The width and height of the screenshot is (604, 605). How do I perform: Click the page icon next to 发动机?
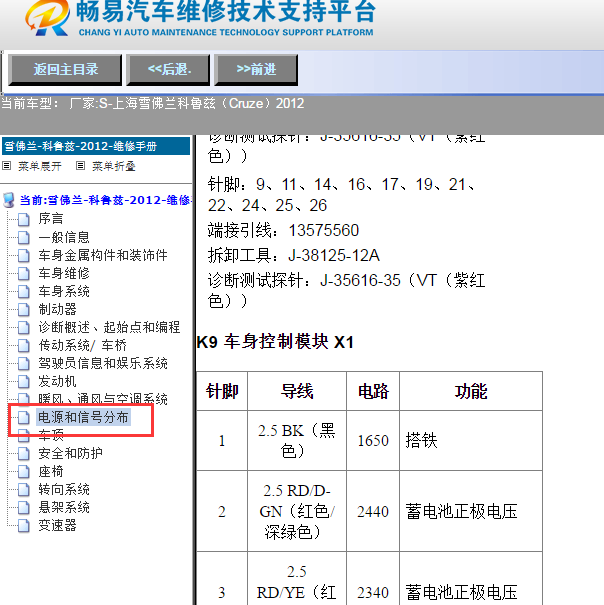[x=24, y=382]
